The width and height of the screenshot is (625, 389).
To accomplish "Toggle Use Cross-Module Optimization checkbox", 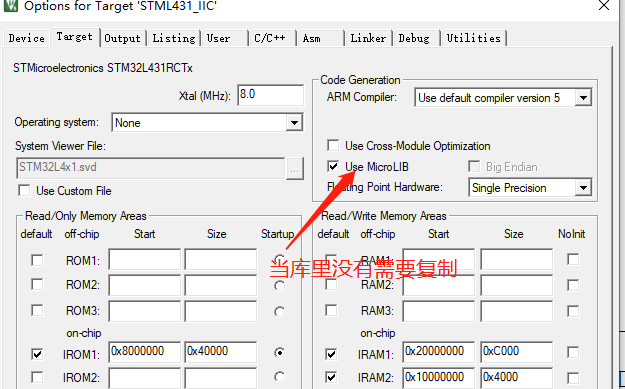I will [333, 145].
